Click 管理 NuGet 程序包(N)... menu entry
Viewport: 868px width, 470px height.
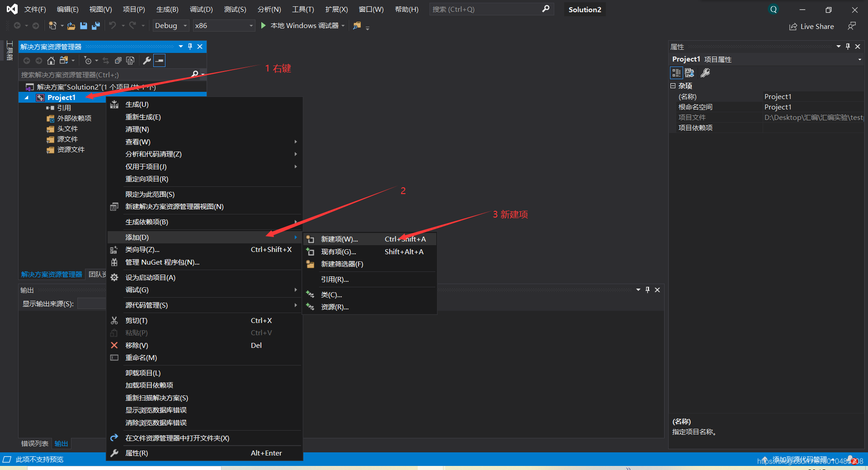[x=204, y=262]
